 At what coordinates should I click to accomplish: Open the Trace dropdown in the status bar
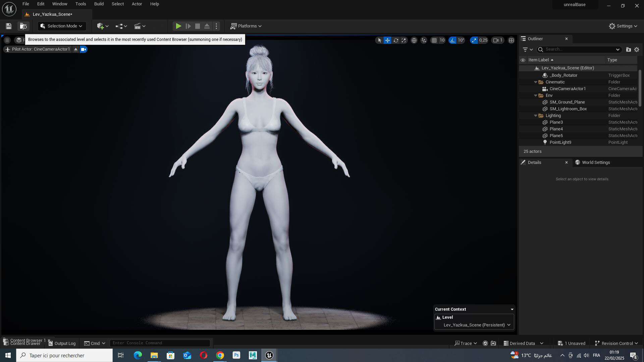466,343
